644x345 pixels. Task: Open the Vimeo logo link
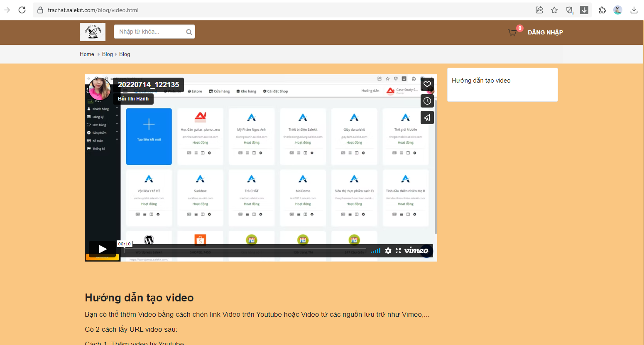[x=416, y=250]
